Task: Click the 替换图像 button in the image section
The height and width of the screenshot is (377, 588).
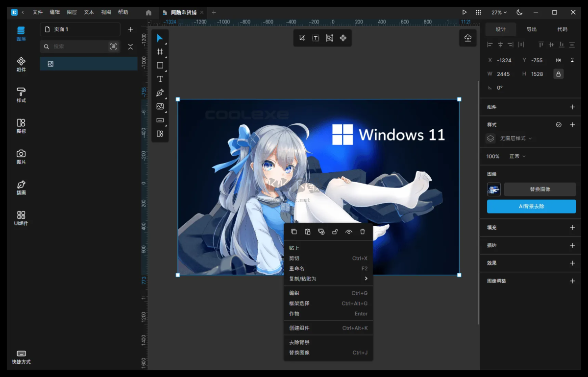Action: tap(540, 189)
